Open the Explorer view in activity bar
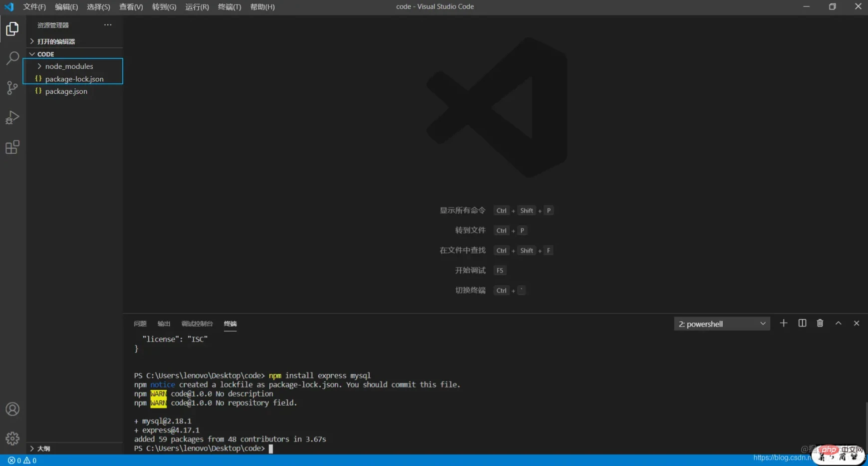 [x=12, y=29]
